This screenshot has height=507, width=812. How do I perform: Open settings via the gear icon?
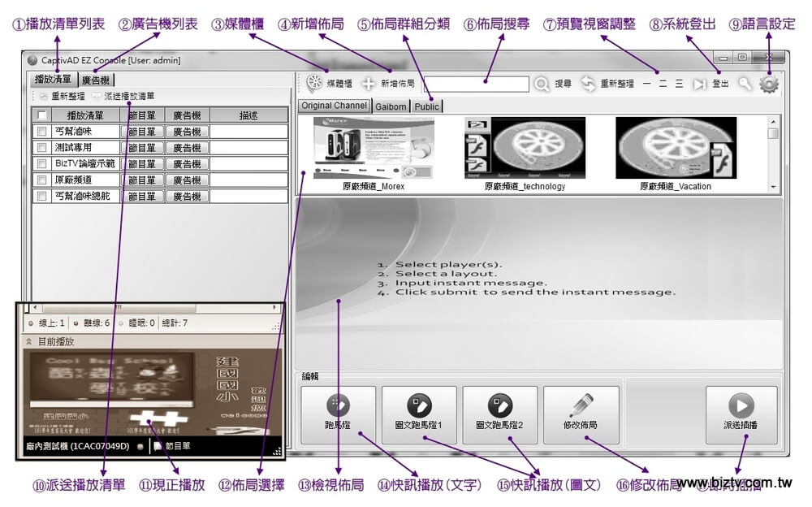768,84
